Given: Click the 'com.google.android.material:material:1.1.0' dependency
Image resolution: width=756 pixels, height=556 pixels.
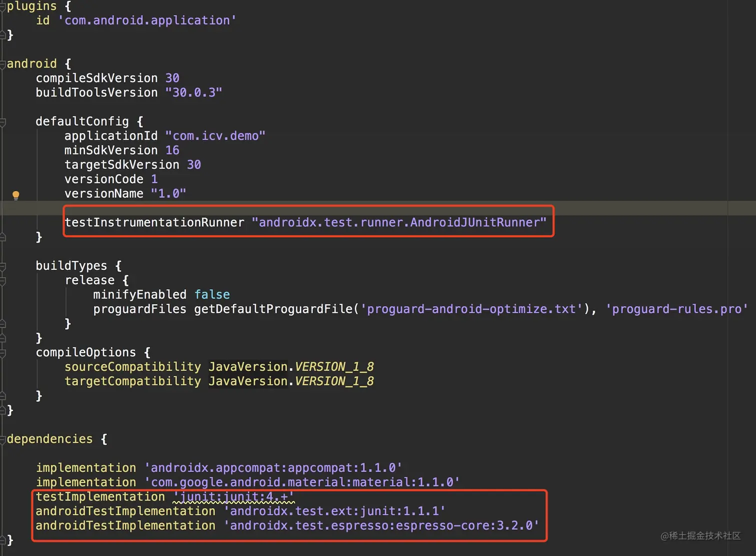Looking at the screenshot, I should click(x=301, y=482).
